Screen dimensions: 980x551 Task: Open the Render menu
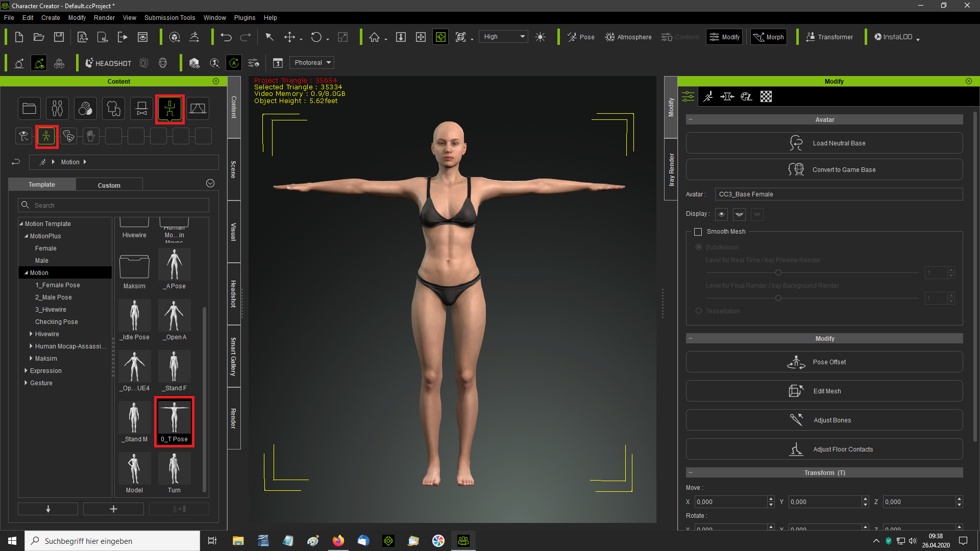104,17
